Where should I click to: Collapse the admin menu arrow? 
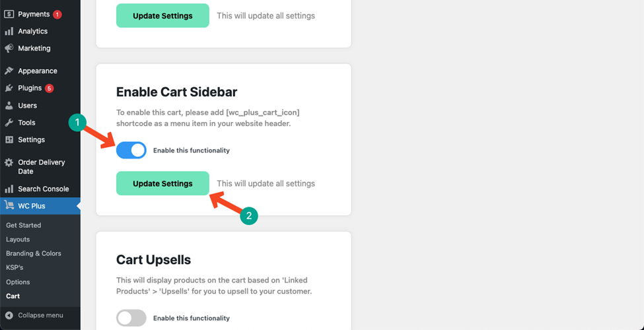tap(9, 315)
